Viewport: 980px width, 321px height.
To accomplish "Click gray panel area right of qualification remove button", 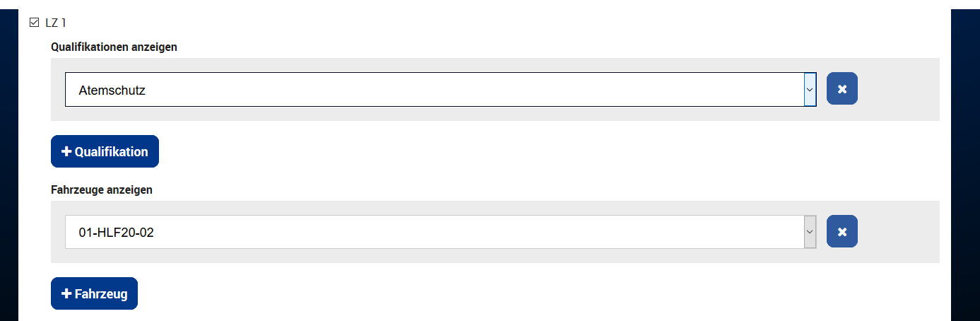I will click(897, 90).
